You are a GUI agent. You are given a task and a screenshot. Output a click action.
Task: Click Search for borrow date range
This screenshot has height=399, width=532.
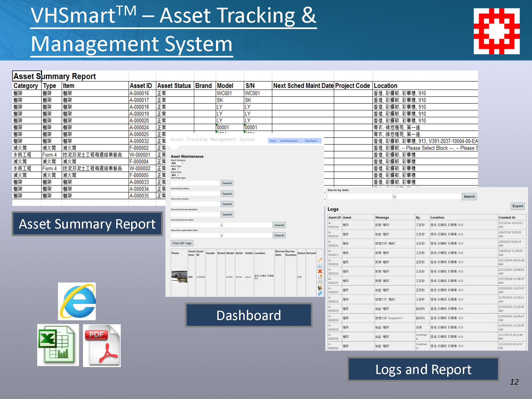(279, 225)
